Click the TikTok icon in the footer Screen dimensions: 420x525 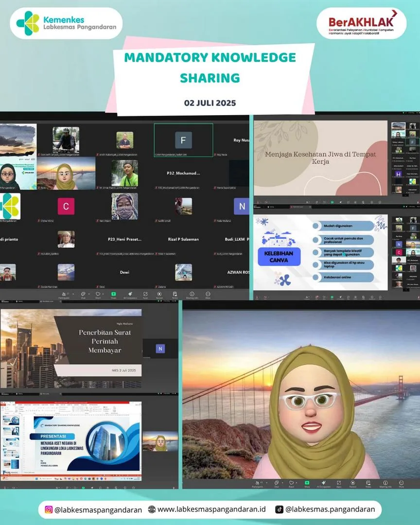(279, 509)
